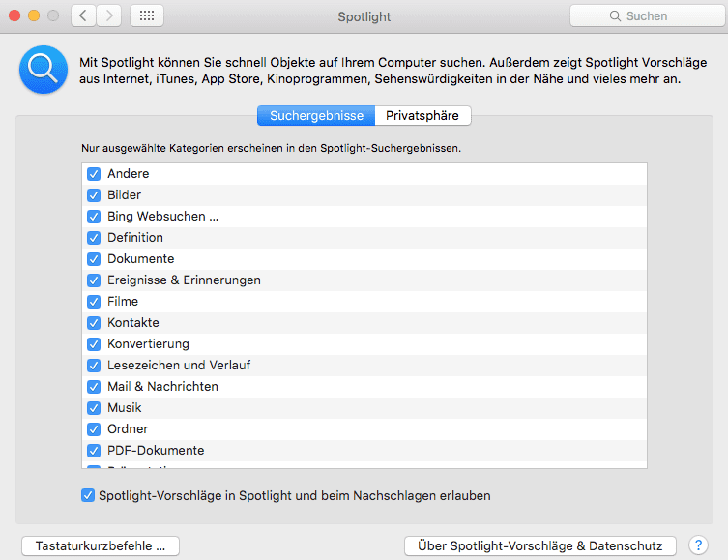
Task: Switch to the Privatsphäre tab
Action: click(x=422, y=116)
